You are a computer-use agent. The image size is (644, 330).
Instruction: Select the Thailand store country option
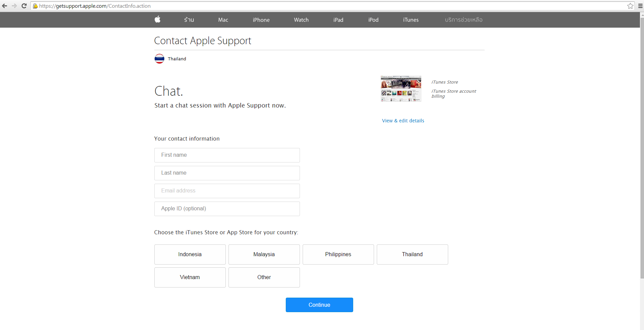coord(412,254)
